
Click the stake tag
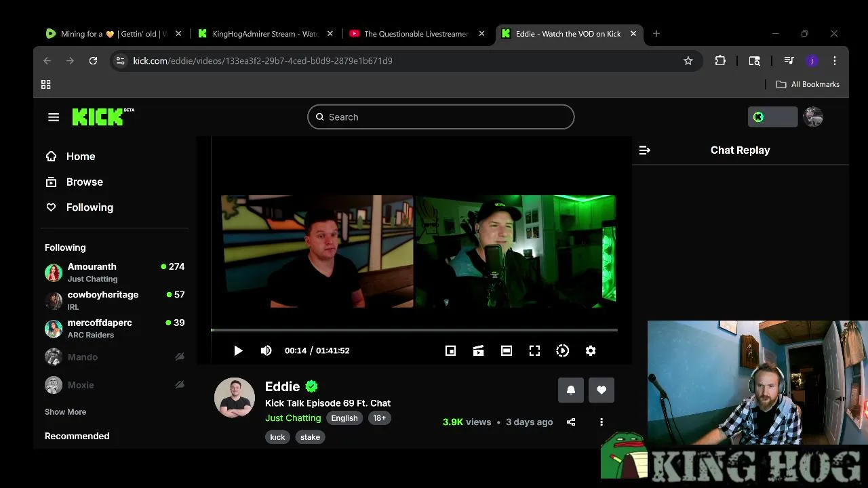310,437
